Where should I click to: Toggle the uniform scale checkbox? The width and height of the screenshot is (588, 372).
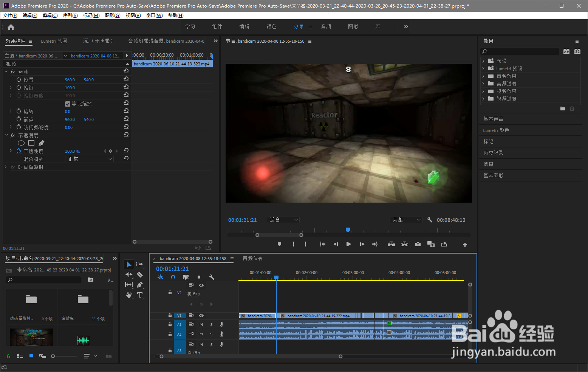tap(68, 104)
